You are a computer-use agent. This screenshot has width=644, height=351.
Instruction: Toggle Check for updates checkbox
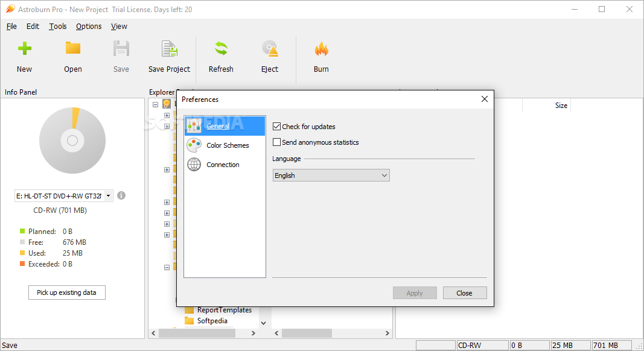pos(277,127)
